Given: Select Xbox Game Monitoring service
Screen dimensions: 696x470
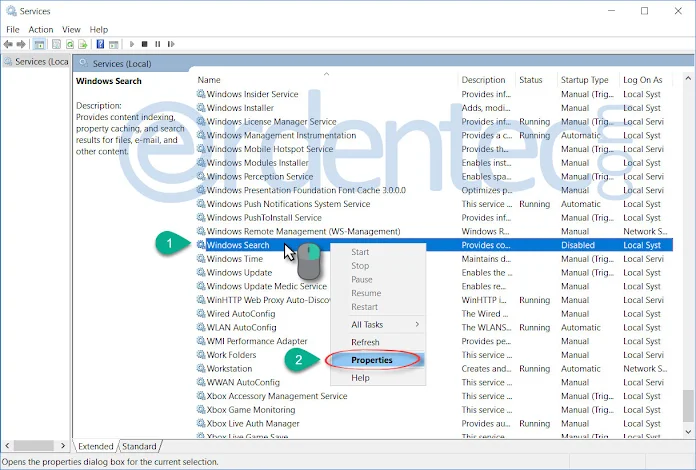Looking at the screenshot, I should [435, 410].
